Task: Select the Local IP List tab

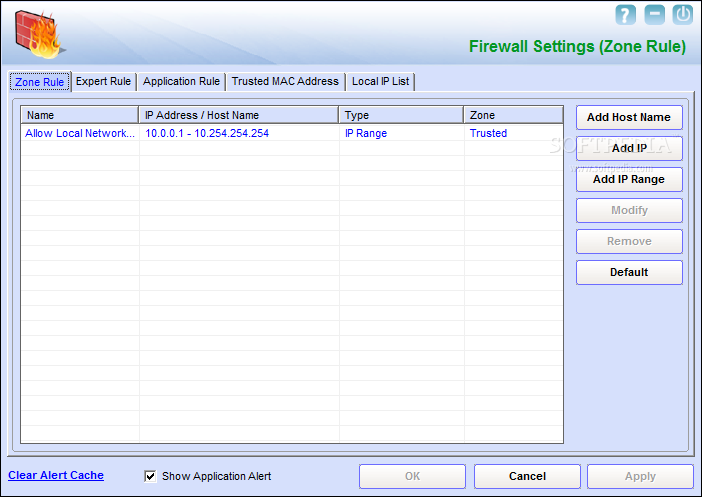Action: (x=381, y=81)
